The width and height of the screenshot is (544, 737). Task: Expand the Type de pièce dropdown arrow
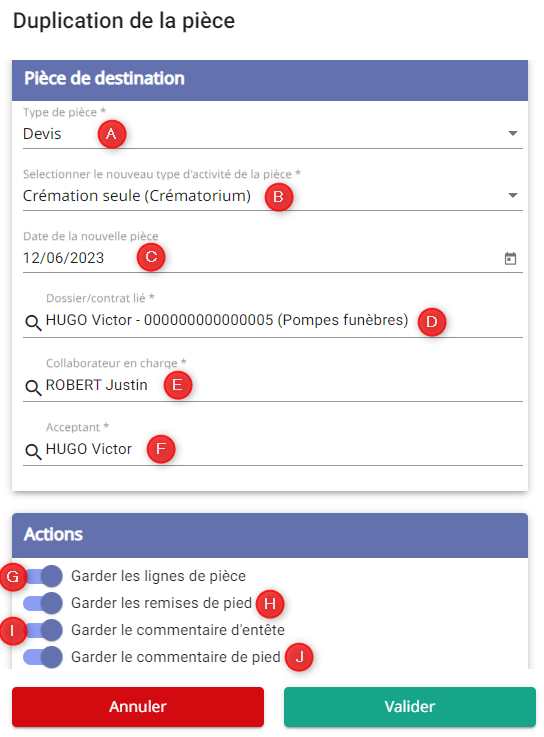[x=513, y=133]
